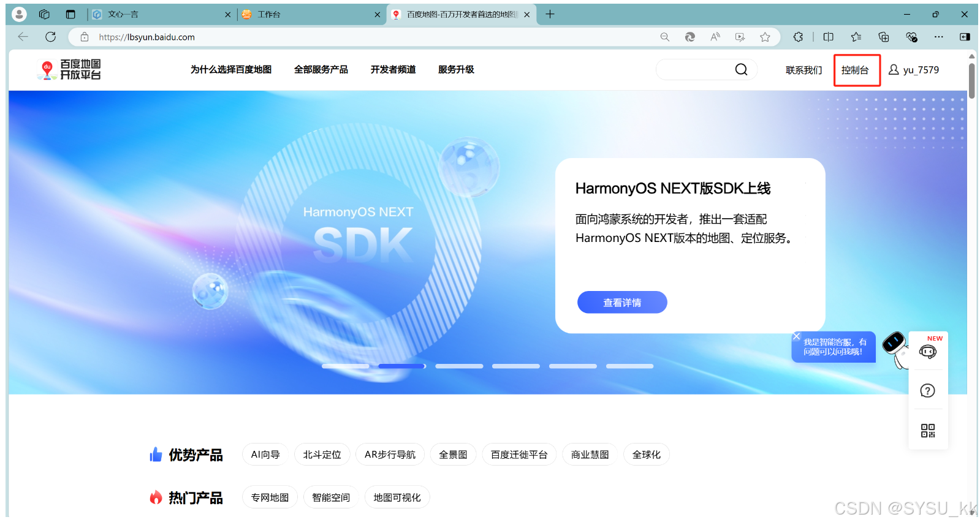
Task: Open the 商业慧图 product tag
Action: point(590,455)
